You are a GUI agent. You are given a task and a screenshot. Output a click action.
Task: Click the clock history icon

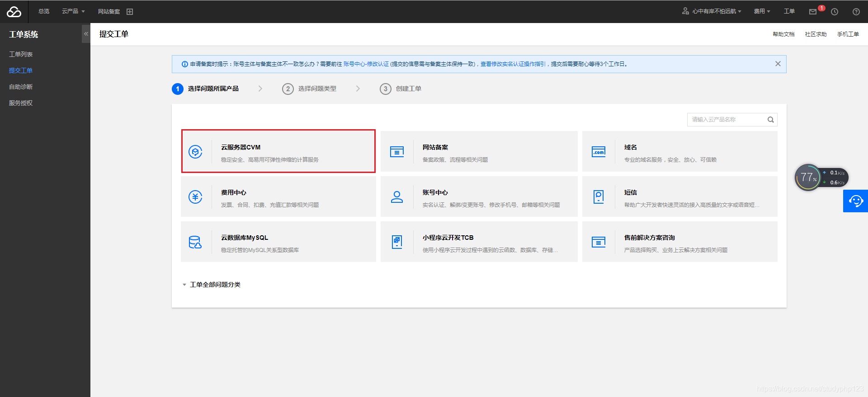[835, 12]
